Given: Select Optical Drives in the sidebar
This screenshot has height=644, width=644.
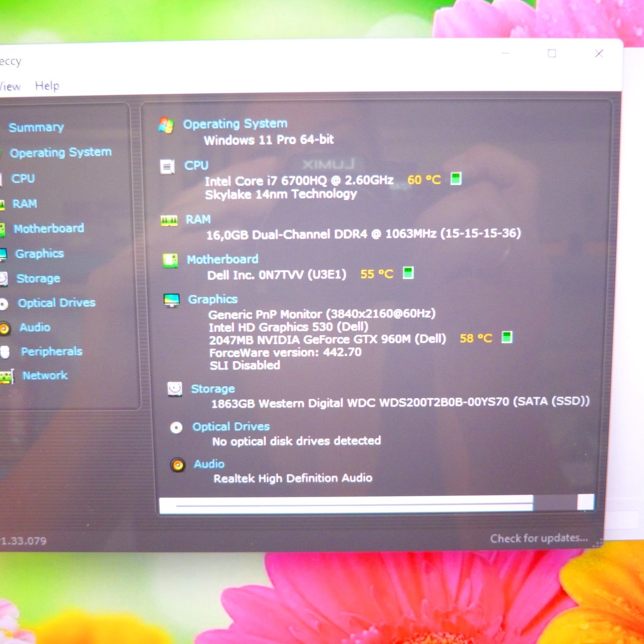Looking at the screenshot, I should click(57, 303).
